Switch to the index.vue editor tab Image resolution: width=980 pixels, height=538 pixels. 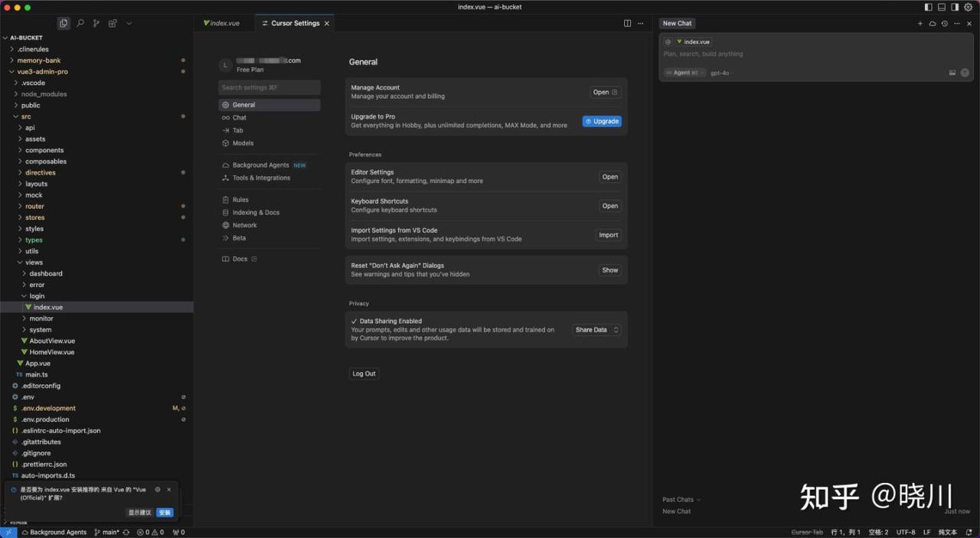221,23
